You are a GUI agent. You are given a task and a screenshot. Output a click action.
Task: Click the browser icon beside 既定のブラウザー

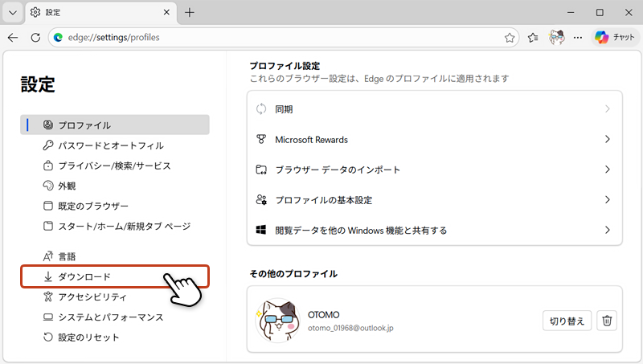click(x=48, y=206)
